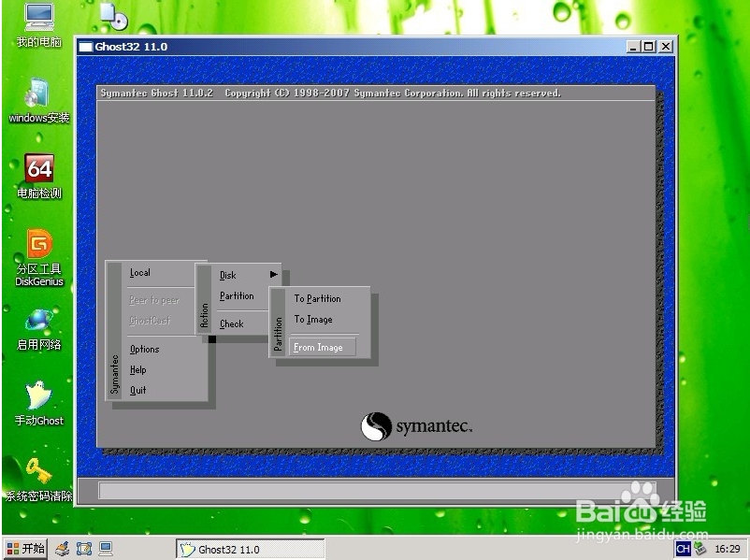Select Local in the Ghost menu
Screen dimensions: 750x560
[139, 273]
